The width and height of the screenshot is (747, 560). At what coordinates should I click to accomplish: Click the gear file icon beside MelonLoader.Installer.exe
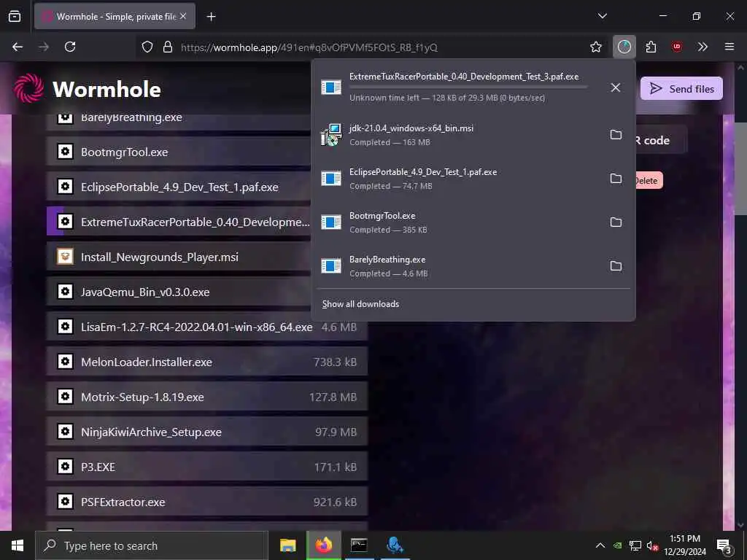pyautogui.click(x=65, y=362)
